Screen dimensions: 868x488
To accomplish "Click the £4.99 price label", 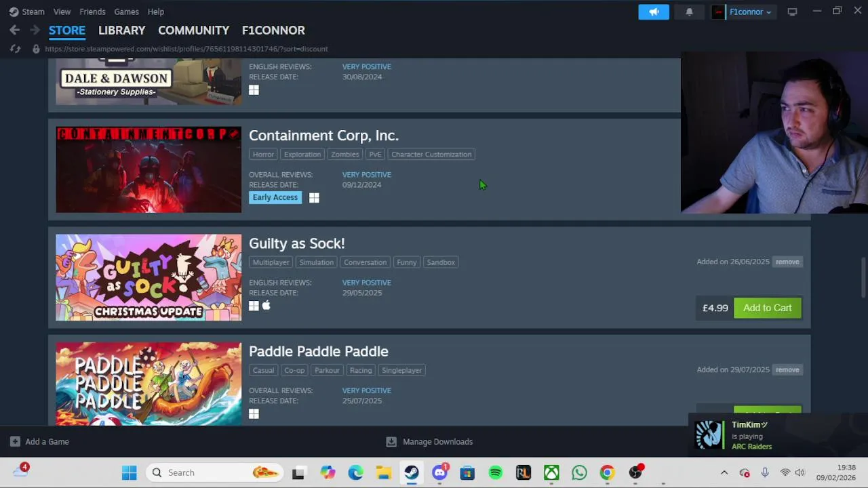I will pos(715,308).
